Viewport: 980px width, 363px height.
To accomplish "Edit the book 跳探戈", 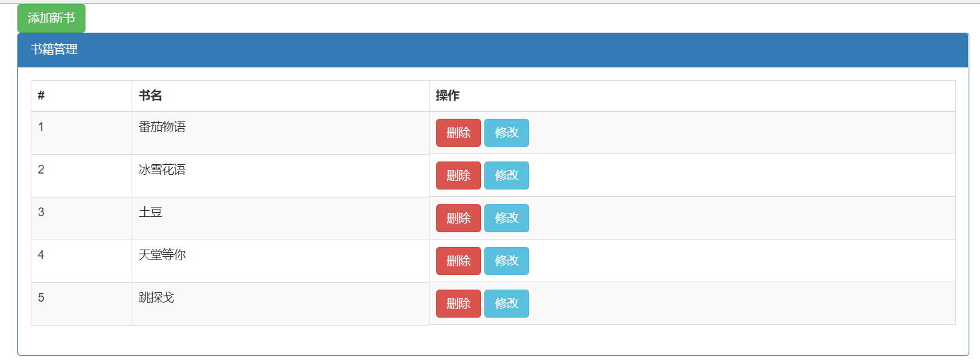I will [x=506, y=304].
